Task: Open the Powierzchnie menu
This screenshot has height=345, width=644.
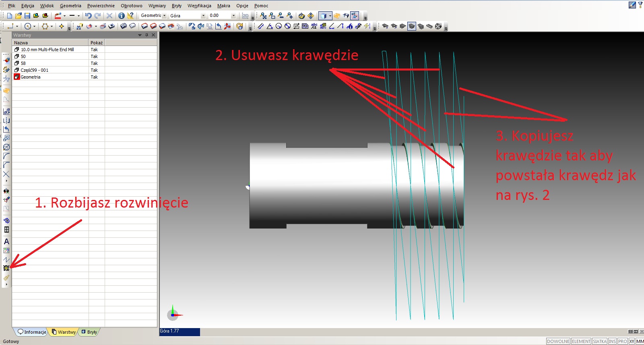Action: click(101, 6)
